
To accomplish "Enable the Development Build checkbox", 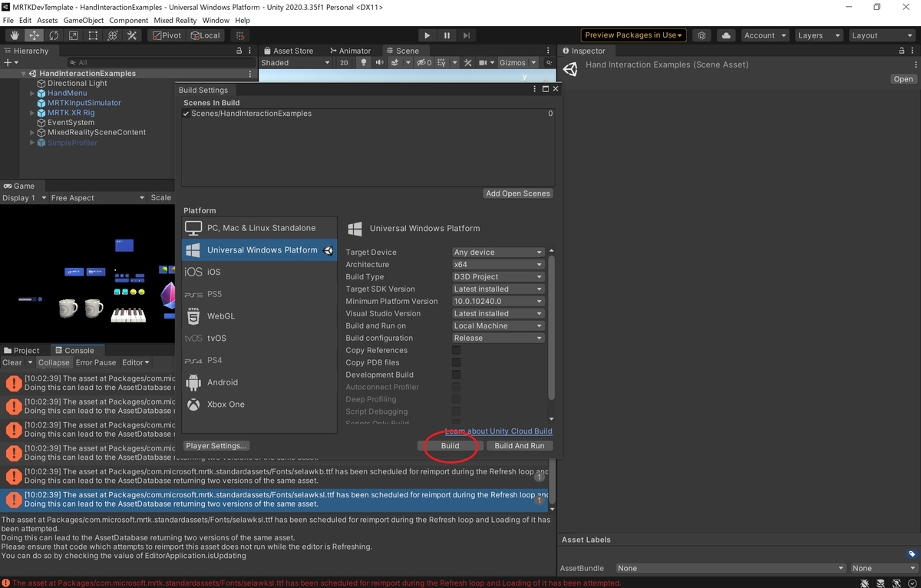I will (x=456, y=375).
